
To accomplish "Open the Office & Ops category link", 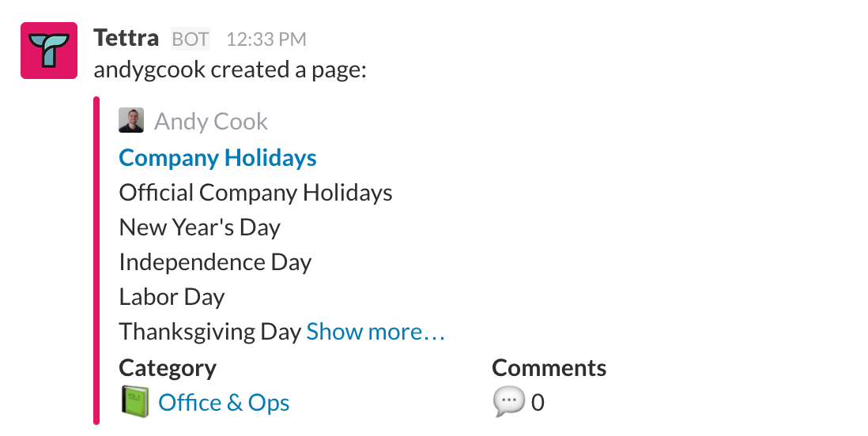I will [224, 402].
